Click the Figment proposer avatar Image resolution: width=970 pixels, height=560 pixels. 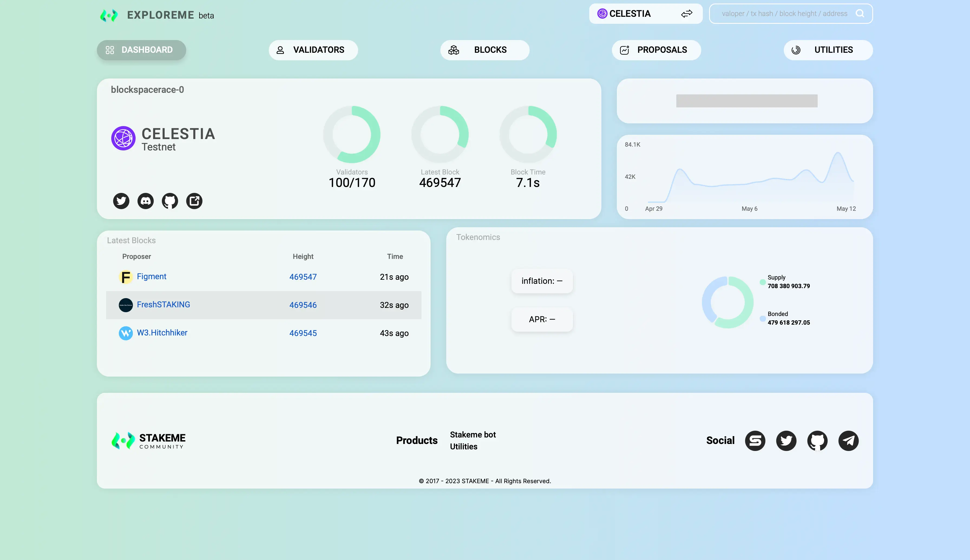pos(125,277)
